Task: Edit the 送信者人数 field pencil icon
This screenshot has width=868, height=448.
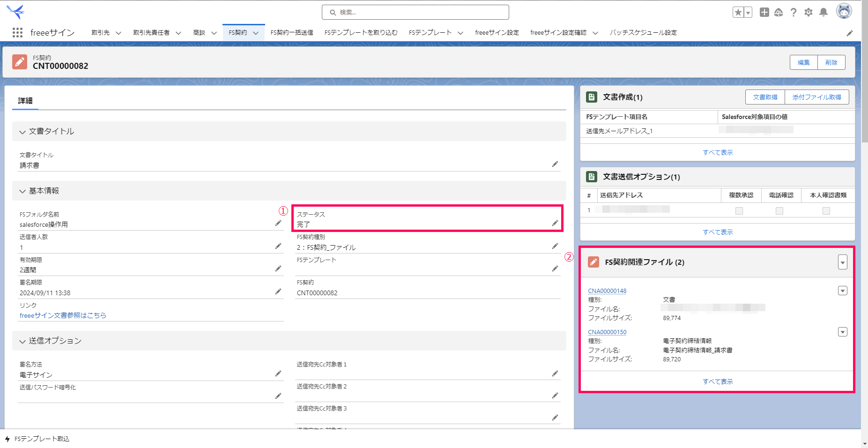Action: (278, 246)
